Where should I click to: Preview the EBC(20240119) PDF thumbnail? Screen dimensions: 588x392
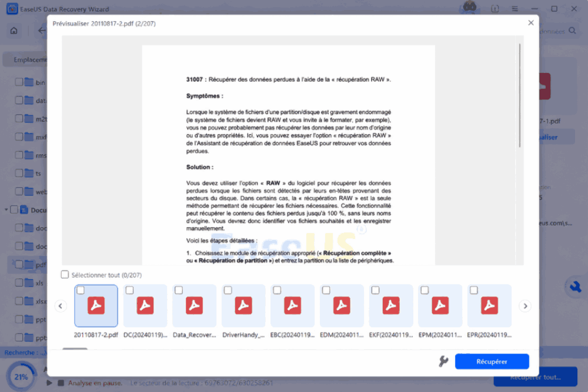[x=292, y=305]
